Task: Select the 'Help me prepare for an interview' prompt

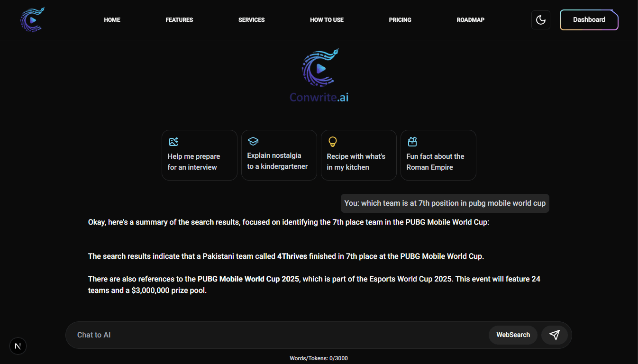Action: pos(199,155)
